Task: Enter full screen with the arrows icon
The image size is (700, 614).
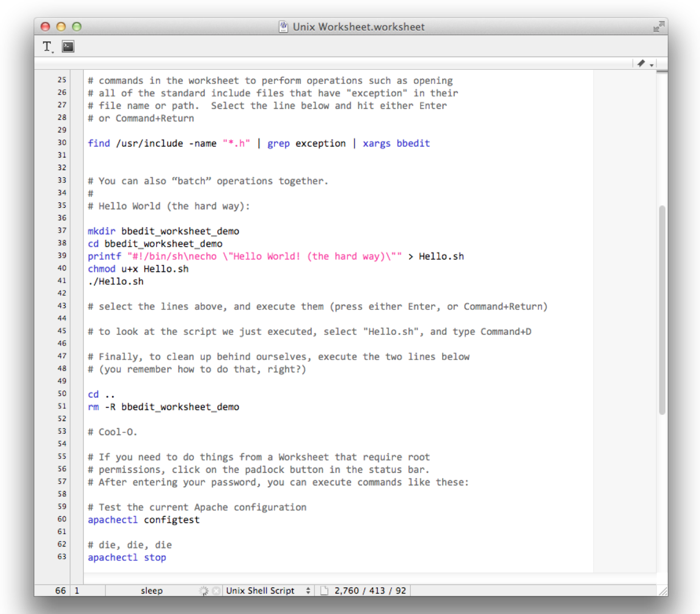Action: click(659, 27)
